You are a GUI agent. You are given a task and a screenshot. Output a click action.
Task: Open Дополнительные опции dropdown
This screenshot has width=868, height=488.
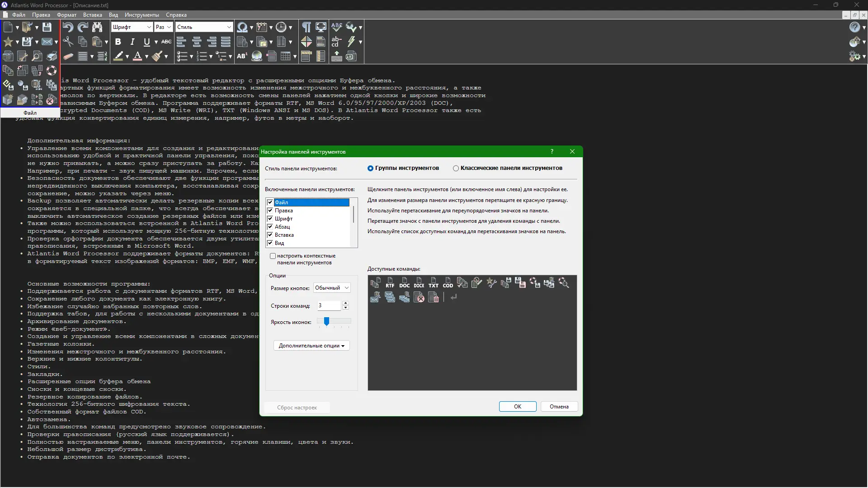click(x=311, y=345)
